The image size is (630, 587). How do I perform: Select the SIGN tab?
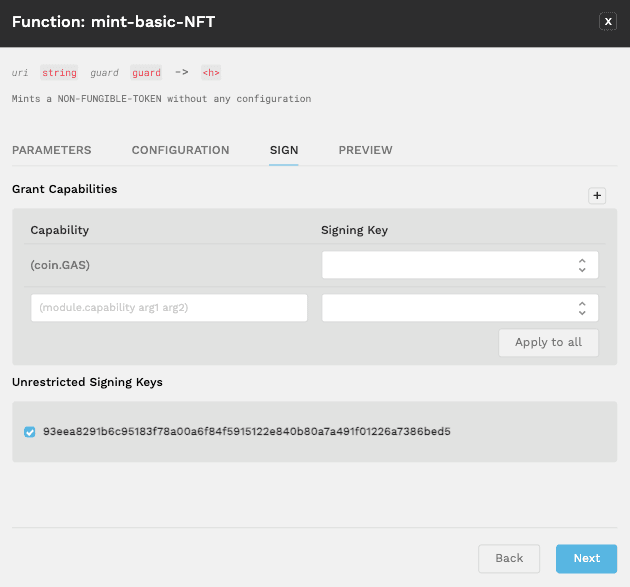284,150
